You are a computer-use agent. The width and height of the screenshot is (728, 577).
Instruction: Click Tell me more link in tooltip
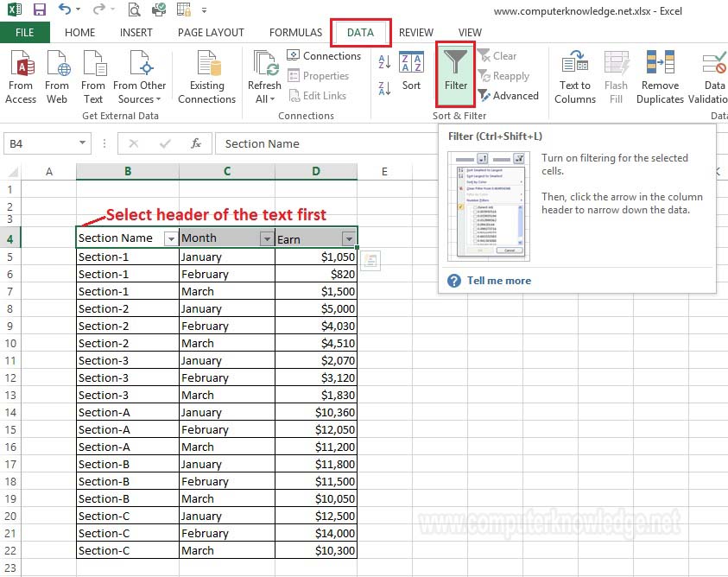tap(498, 281)
